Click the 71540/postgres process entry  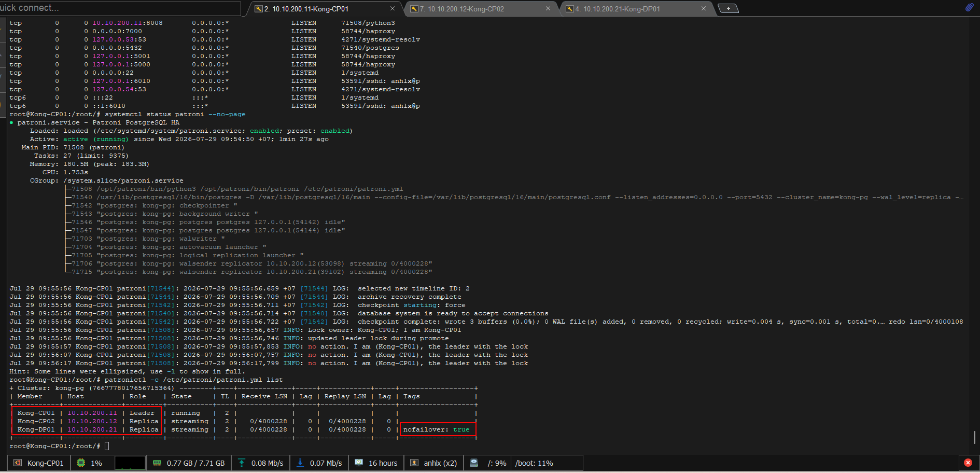point(370,48)
